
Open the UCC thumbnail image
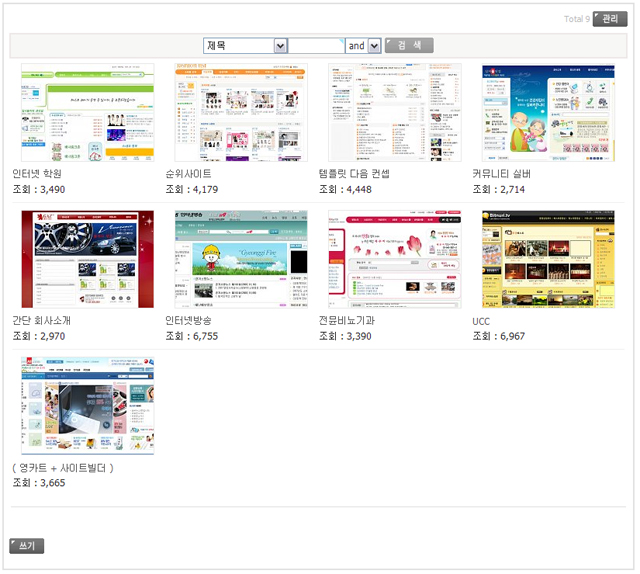point(548,259)
